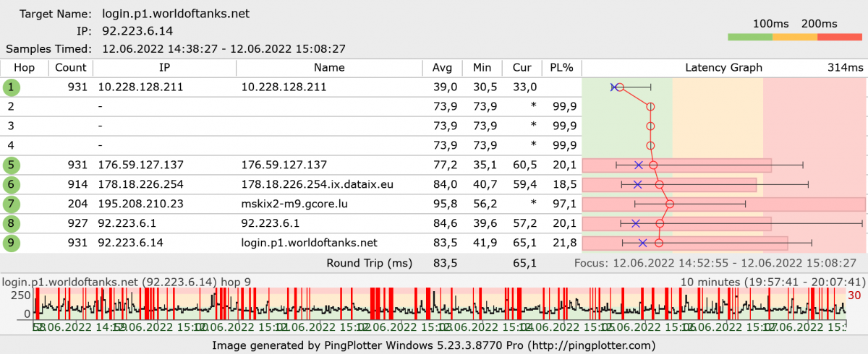The height and width of the screenshot is (354, 868).
Task: Click the green hop 8 circle icon
Action: coord(12,223)
